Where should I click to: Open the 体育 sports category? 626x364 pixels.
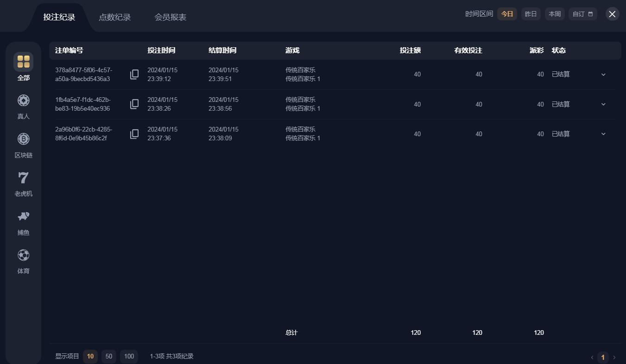click(x=23, y=255)
